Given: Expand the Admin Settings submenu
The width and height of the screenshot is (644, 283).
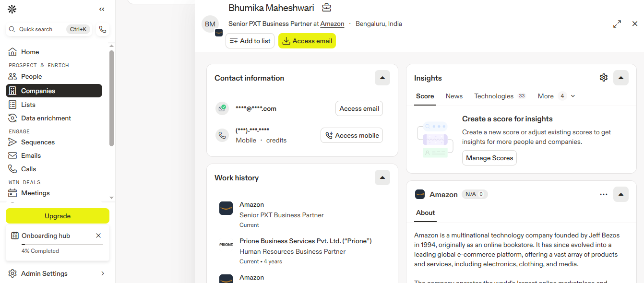Looking at the screenshot, I should (x=102, y=273).
